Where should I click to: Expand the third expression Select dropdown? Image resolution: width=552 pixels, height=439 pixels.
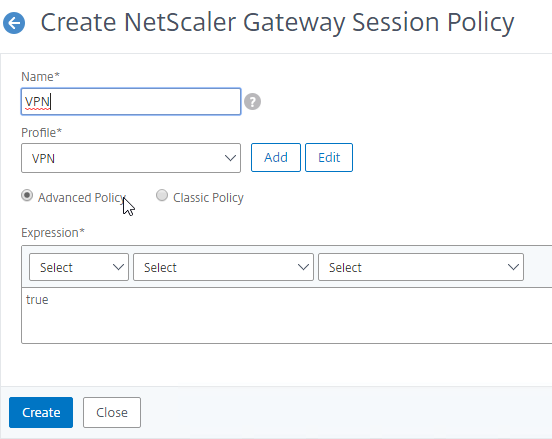[x=421, y=267]
